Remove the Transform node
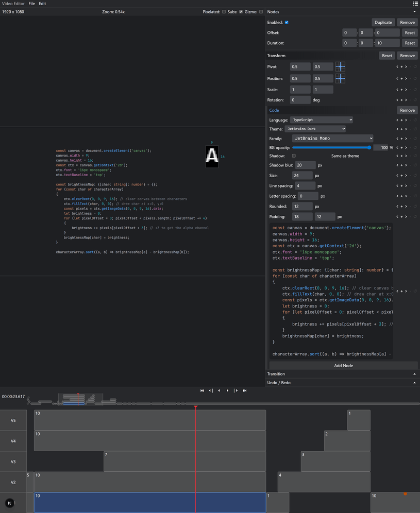 coord(407,56)
